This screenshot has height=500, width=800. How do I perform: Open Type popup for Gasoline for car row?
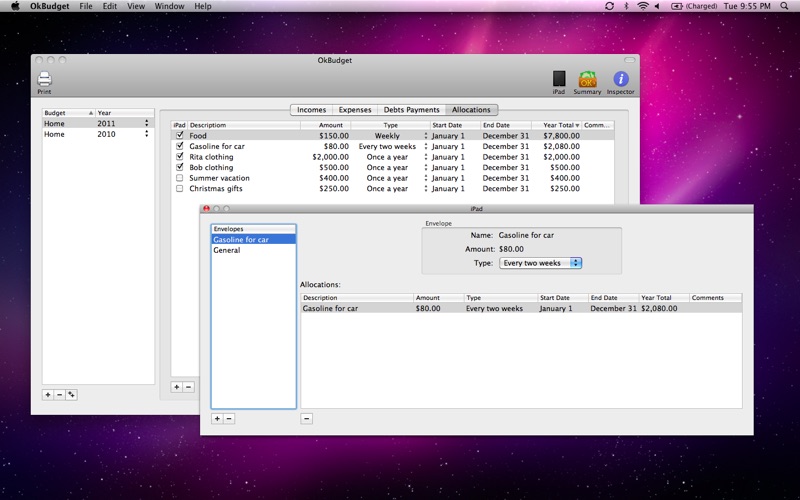pyautogui.click(x=426, y=146)
